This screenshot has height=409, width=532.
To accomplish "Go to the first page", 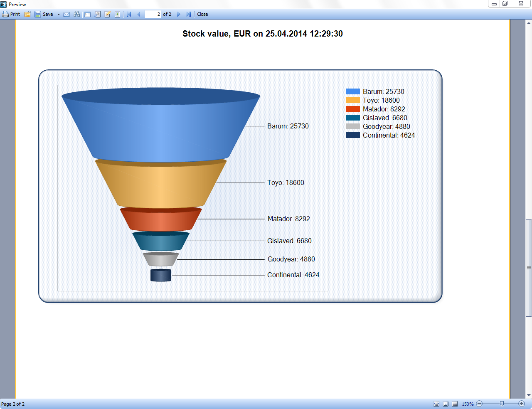I will (129, 14).
